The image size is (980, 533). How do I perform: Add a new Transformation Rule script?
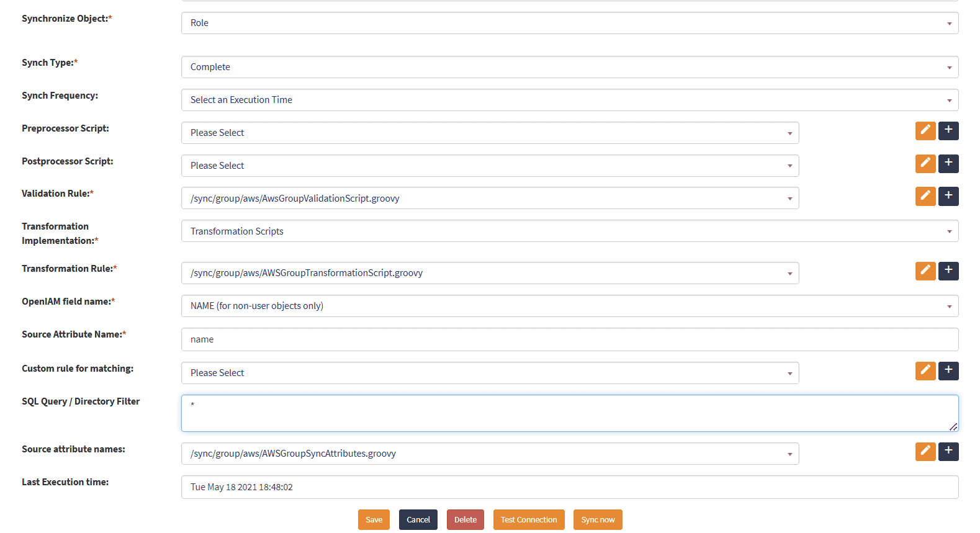(948, 271)
